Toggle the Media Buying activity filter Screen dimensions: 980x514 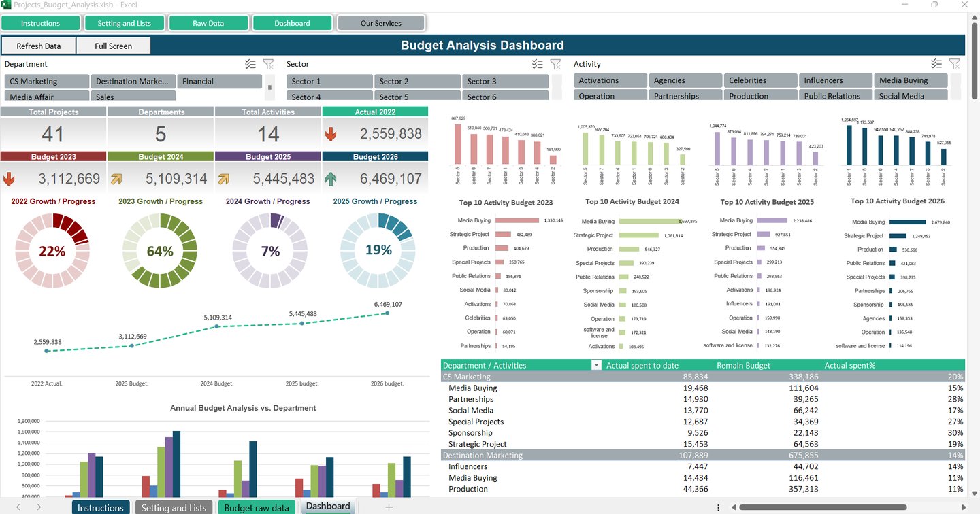tap(911, 80)
